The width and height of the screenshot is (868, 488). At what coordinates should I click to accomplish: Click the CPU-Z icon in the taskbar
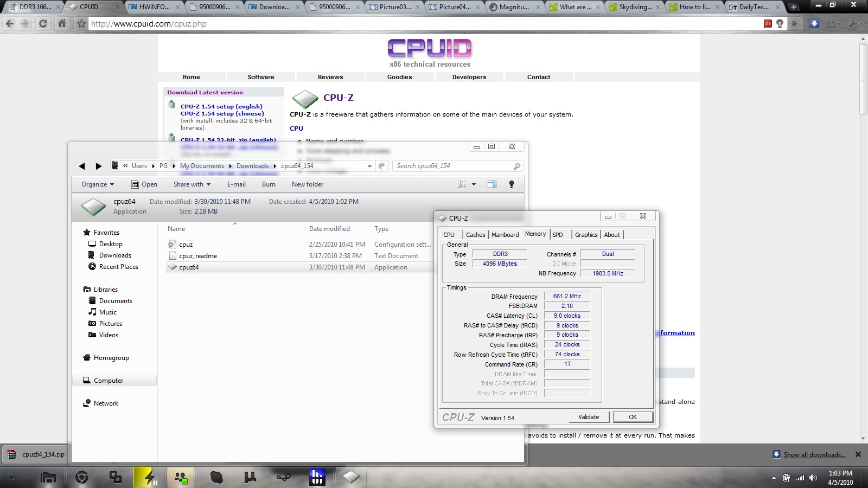coord(351,478)
